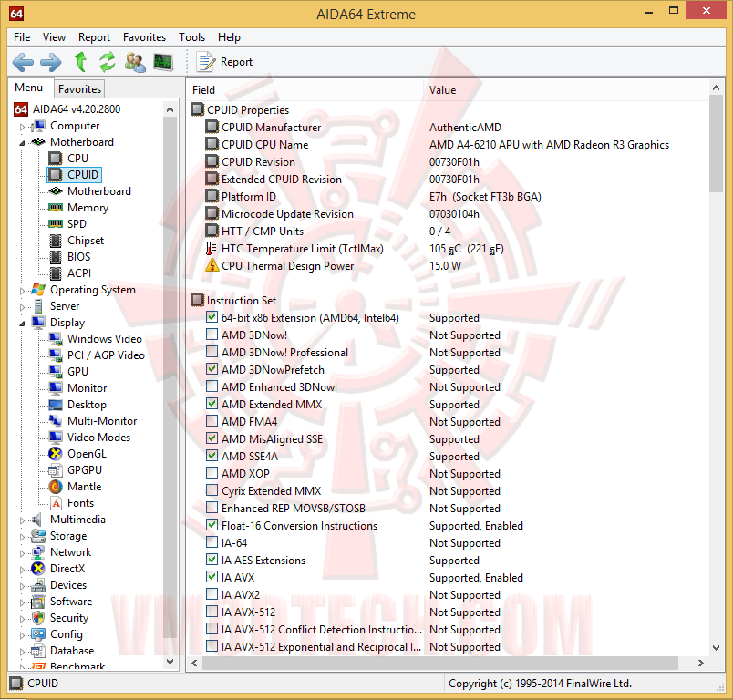Toggle the AMD FMA4 checkbox
Image resolution: width=733 pixels, height=700 pixels.
tap(212, 420)
